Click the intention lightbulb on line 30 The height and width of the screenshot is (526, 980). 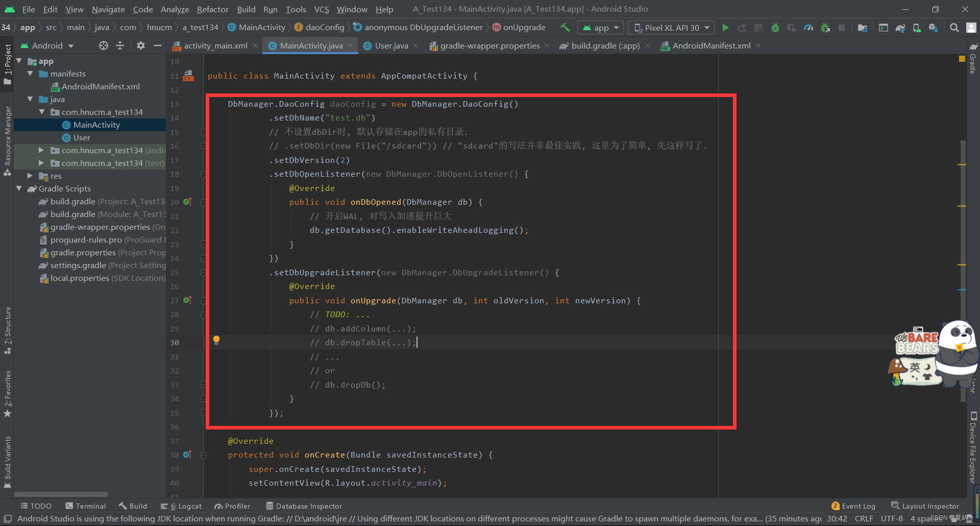coord(216,340)
